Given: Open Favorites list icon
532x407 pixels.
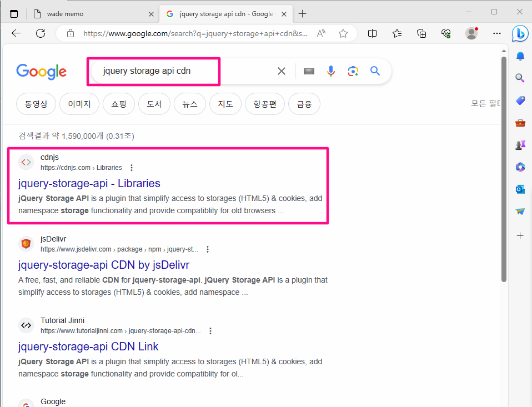Looking at the screenshot, I should pyautogui.click(x=397, y=33).
